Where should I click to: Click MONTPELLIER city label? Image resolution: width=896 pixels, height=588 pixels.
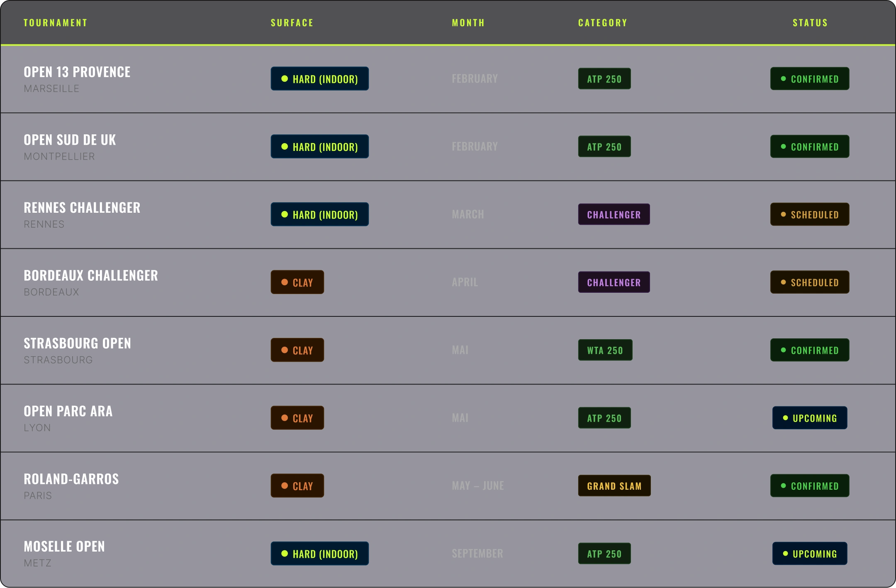tap(59, 157)
